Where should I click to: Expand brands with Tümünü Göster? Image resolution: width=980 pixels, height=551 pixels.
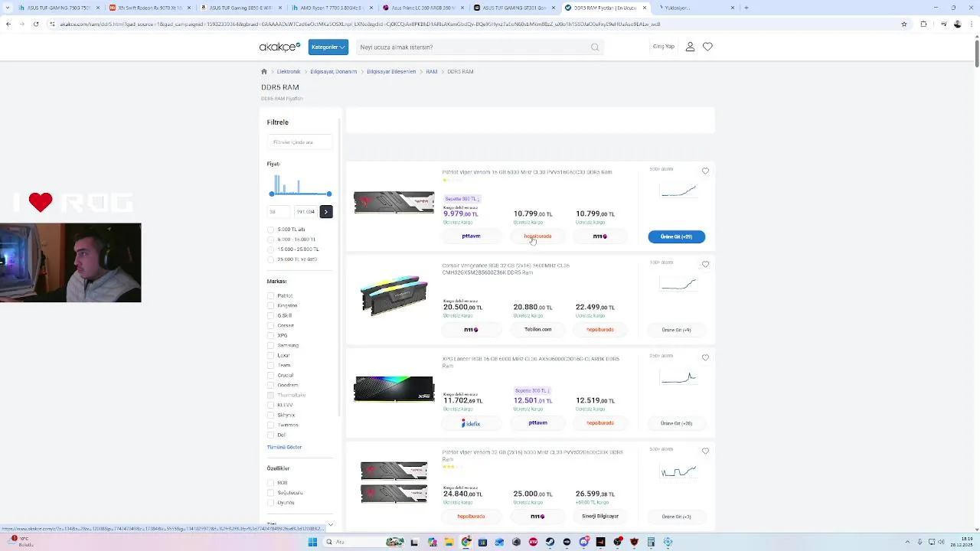coord(284,447)
